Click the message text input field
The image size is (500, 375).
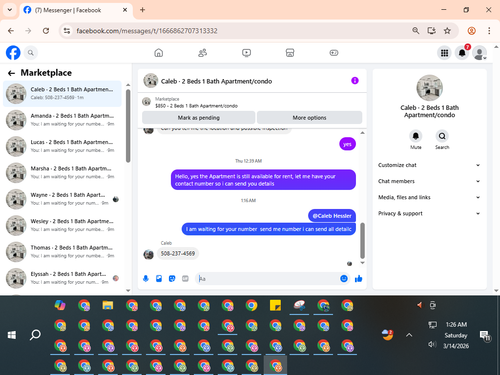268,279
